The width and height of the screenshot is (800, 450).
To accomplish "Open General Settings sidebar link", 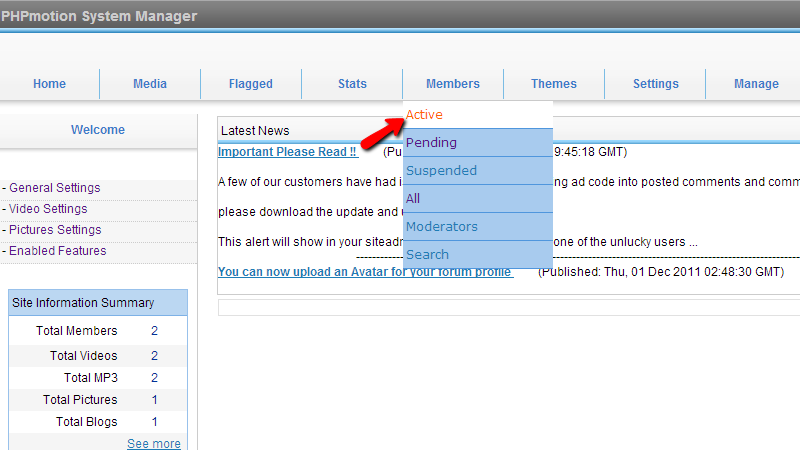I will click(x=55, y=188).
